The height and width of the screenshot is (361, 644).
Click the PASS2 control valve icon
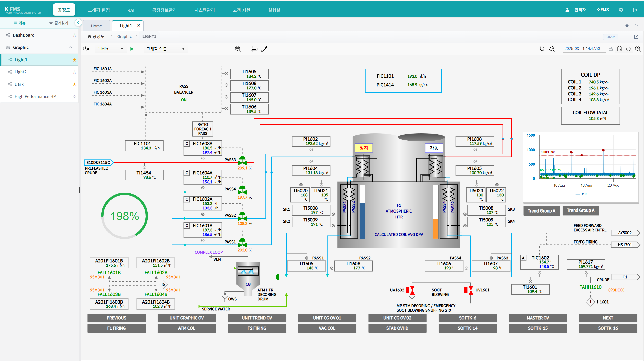click(x=242, y=217)
